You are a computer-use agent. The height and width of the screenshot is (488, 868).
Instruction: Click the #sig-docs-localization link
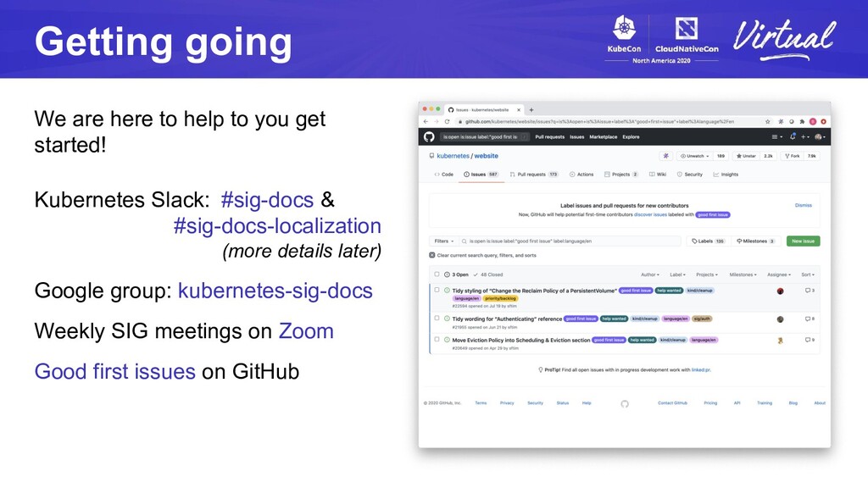tap(277, 225)
